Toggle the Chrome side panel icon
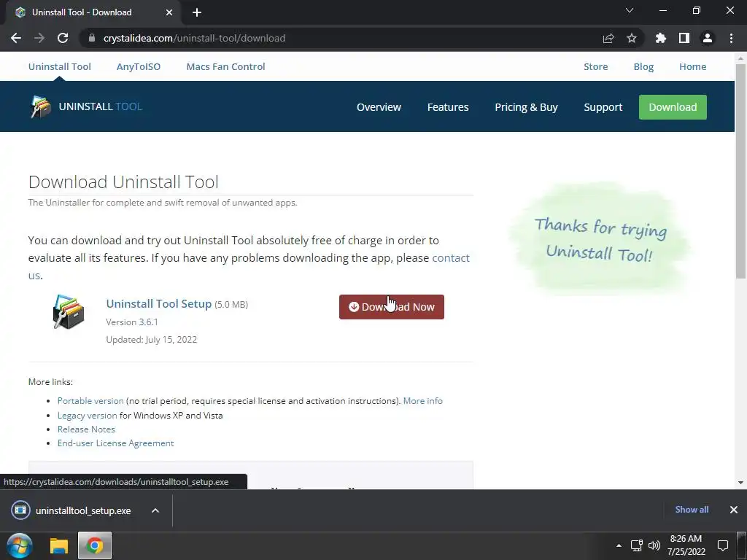 coord(684,38)
